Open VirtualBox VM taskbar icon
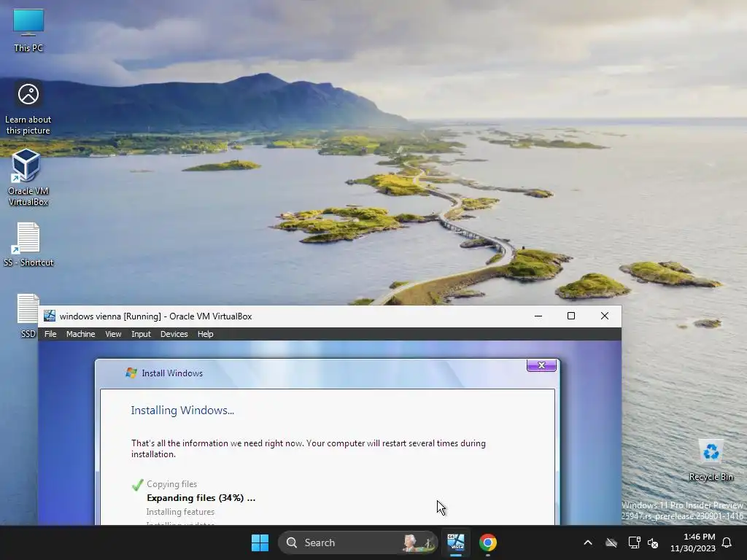The image size is (747, 560). tap(456, 542)
